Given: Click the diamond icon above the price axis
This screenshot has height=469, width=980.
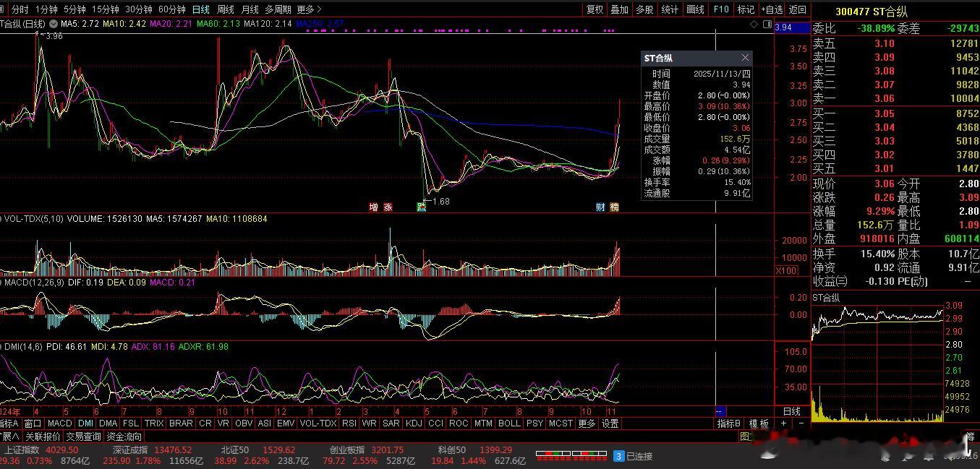Looking at the screenshot, I should (x=754, y=25).
